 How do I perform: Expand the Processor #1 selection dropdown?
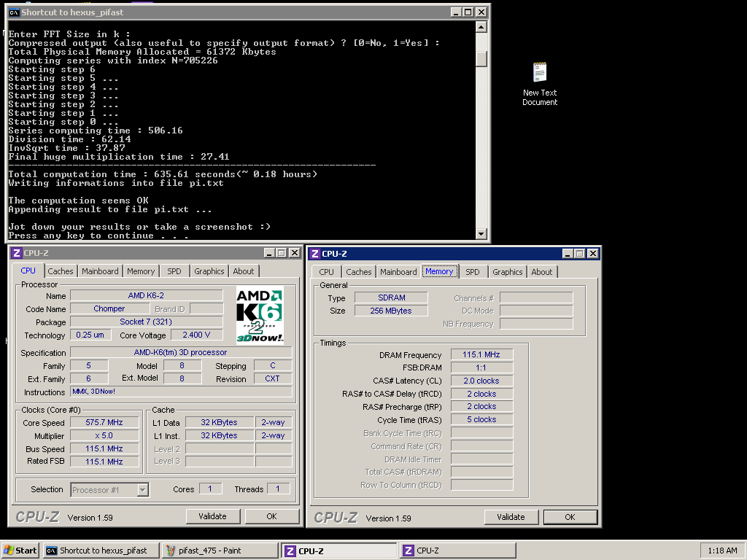[x=142, y=489]
